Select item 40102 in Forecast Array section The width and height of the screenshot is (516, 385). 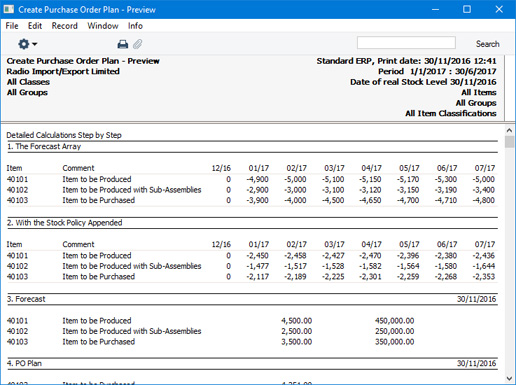pos(17,190)
